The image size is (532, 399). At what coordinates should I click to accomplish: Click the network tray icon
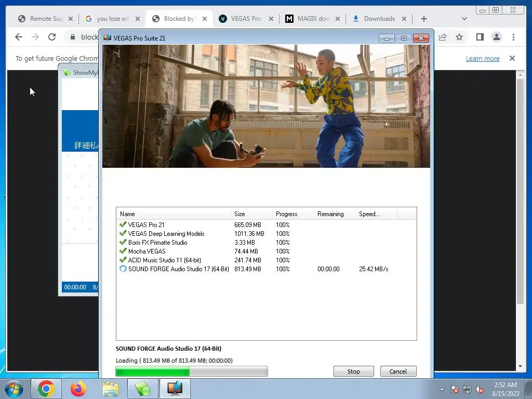(x=467, y=389)
